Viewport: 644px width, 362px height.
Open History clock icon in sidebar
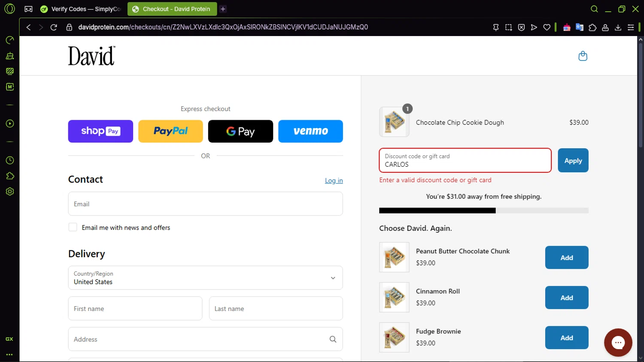[9, 160]
